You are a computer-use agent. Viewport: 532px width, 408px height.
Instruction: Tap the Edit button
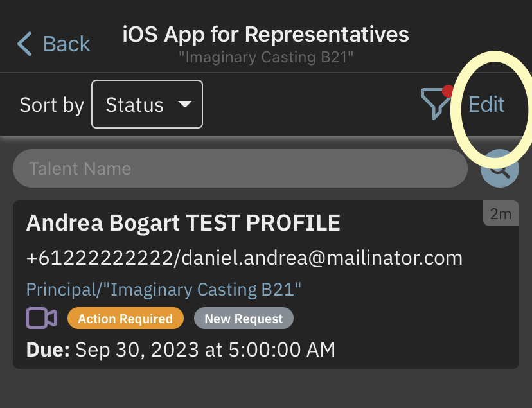486,104
